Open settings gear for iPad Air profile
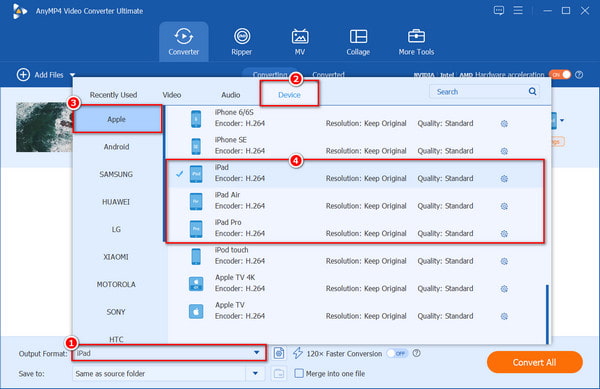This screenshot has width=600, height=389. click(x=504, y=206)
